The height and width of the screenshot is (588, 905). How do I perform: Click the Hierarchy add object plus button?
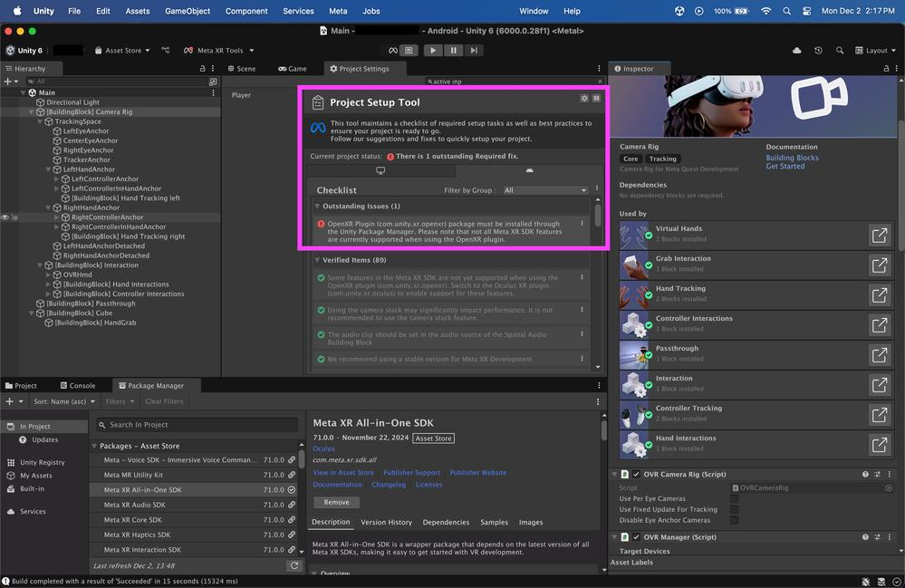tap(7, 82)
